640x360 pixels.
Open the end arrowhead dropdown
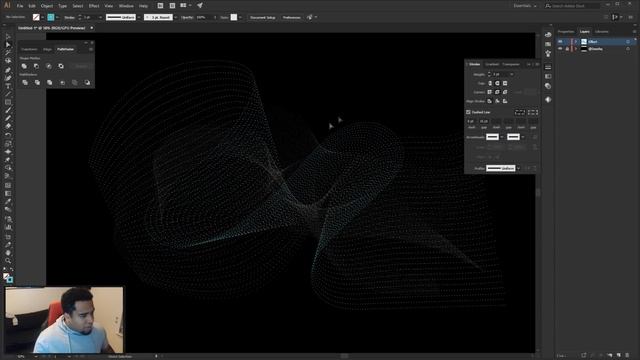523,137
